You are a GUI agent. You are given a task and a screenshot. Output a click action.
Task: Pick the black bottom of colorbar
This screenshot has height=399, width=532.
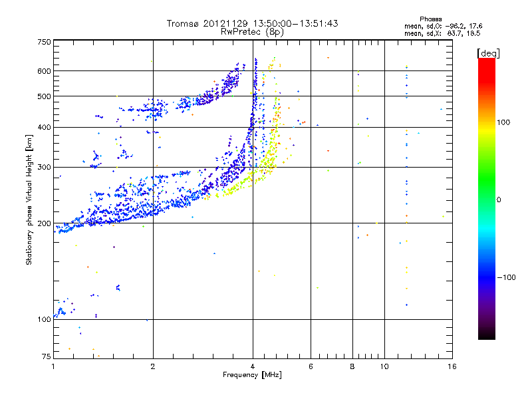click(486, 336)
